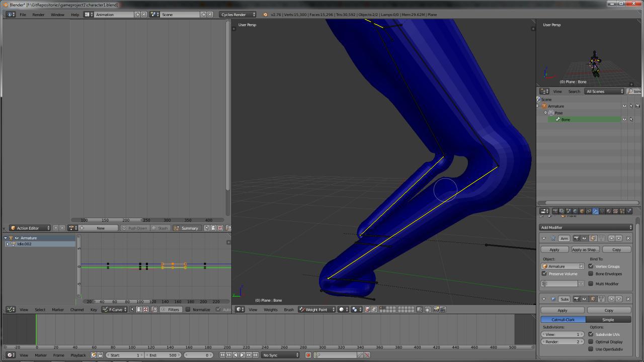
Task: Clear the Armature object field with X
Action: (581, 266)
